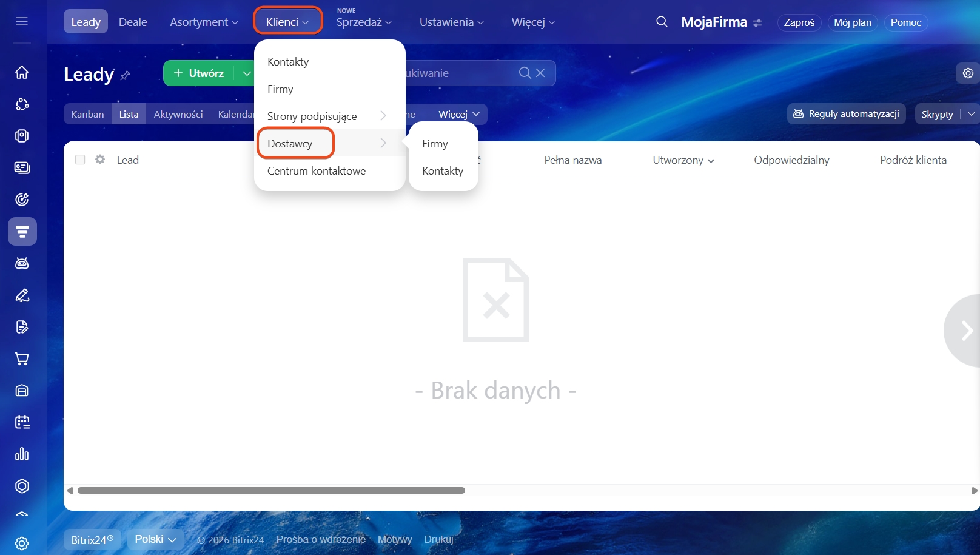The height and width of the screenshot is (555, 980).
Task: Open the Asortyment dropdown menu
Action: 204,22
